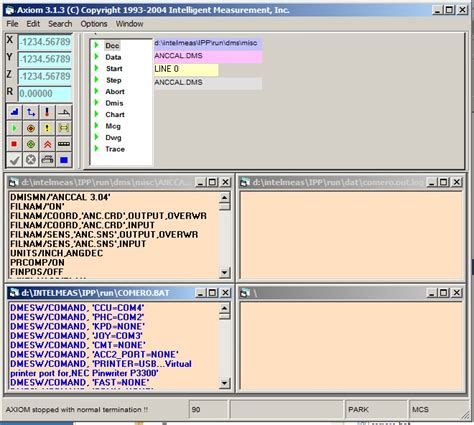Screen dimensions: 474x425
Task: Click the PARK status bar entry
Action: (375, 410)
